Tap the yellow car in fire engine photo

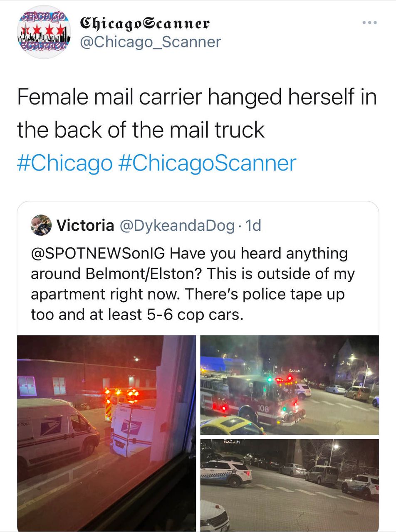click(x=231, y=426)
